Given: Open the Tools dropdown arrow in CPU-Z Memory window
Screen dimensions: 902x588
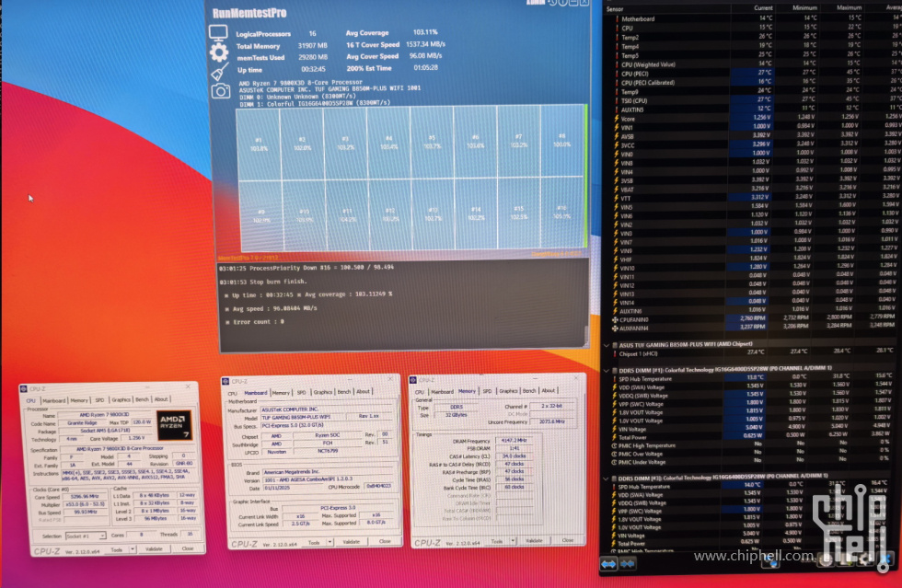Looking at the screenshot, I should 513,541.
